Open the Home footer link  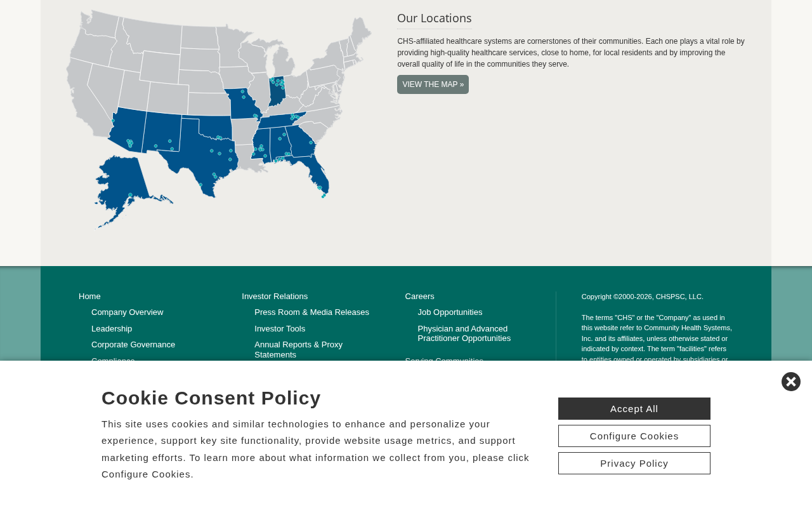89,297
